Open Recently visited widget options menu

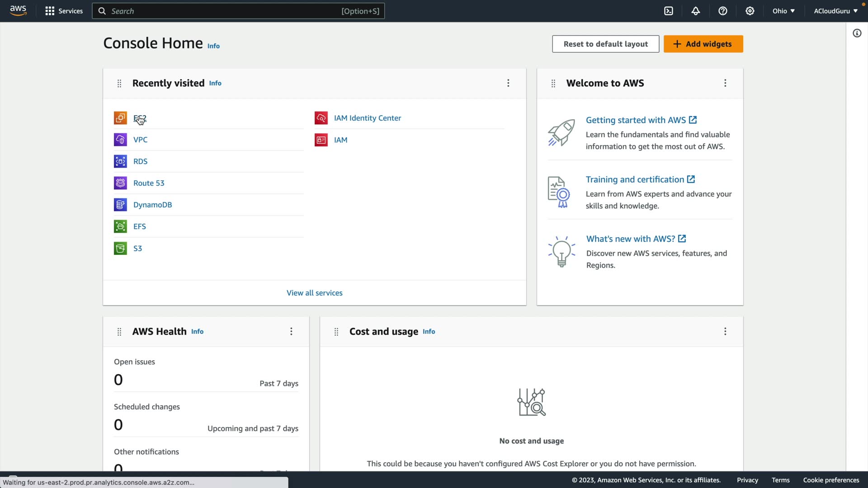(508, 83)
